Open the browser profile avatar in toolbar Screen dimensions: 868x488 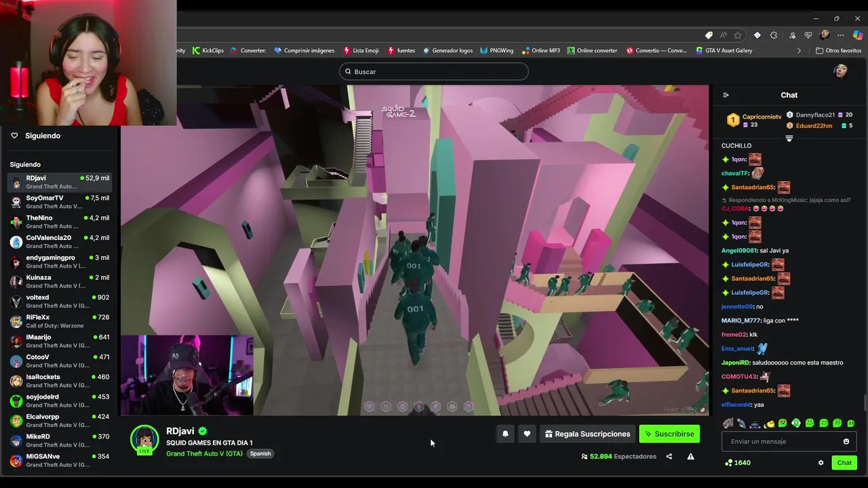click(825, 35)
